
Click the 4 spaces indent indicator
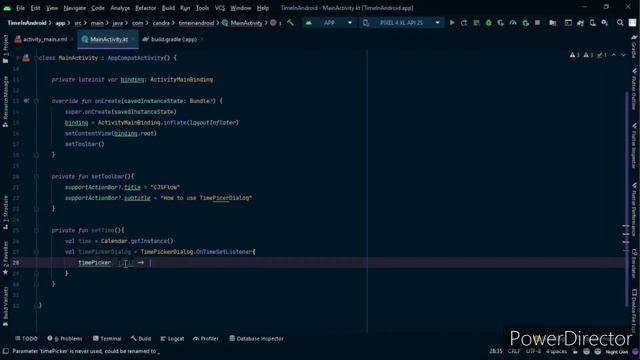pyautogui.click(x=556, y=351)
